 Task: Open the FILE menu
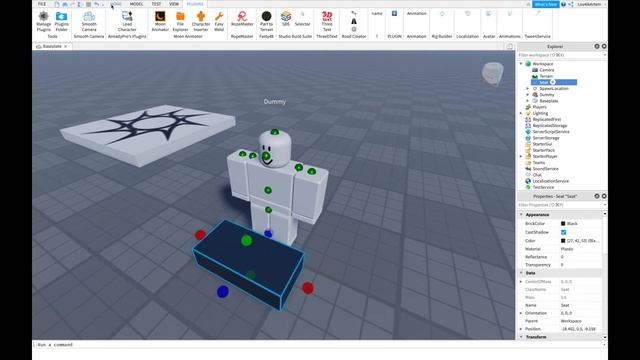point(42,4)
